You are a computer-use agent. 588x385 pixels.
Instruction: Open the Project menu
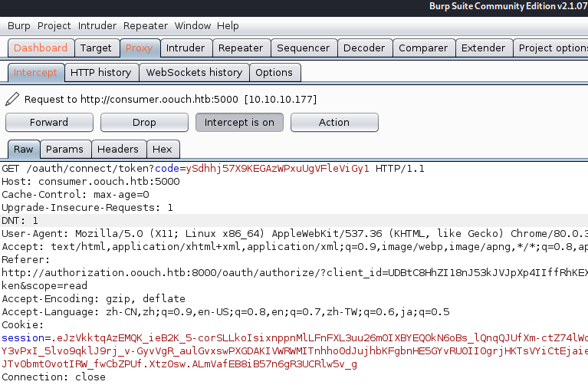(54, 26)
